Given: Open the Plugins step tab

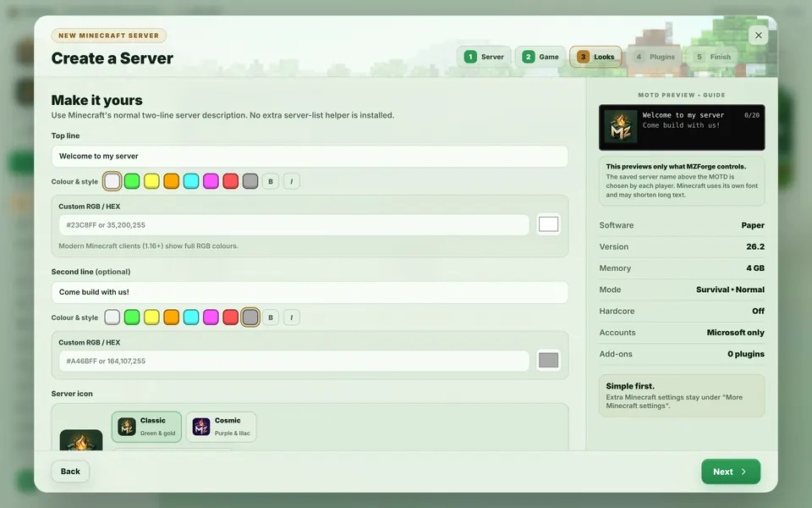Looking at the screenshot, I should pyautogui.click(x=655, y=57).
